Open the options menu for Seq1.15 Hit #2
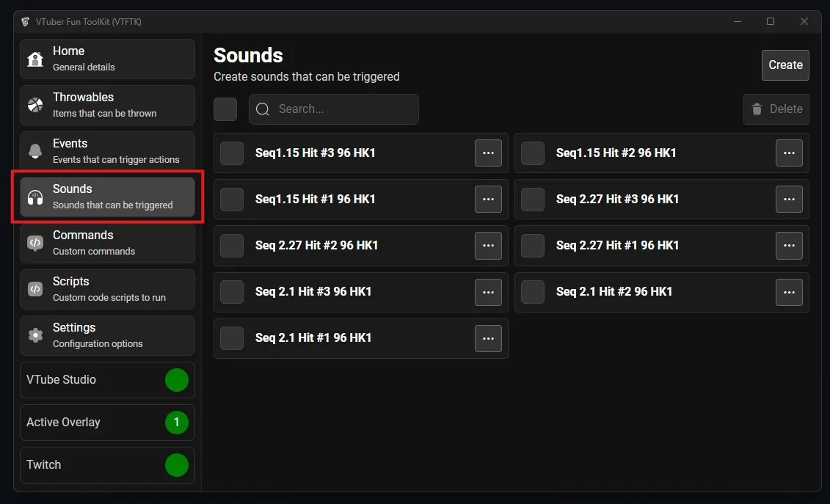 (789, 153)
